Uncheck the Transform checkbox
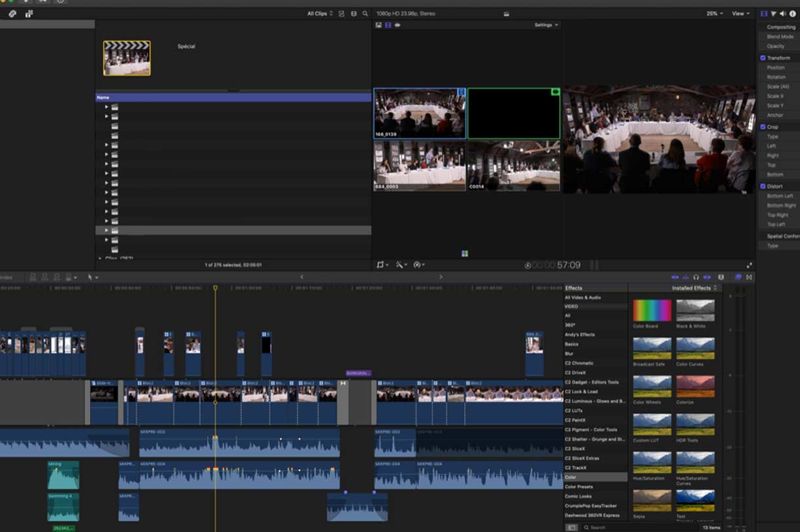The width and height of the screenshot is (800, 532). point(763,58)
